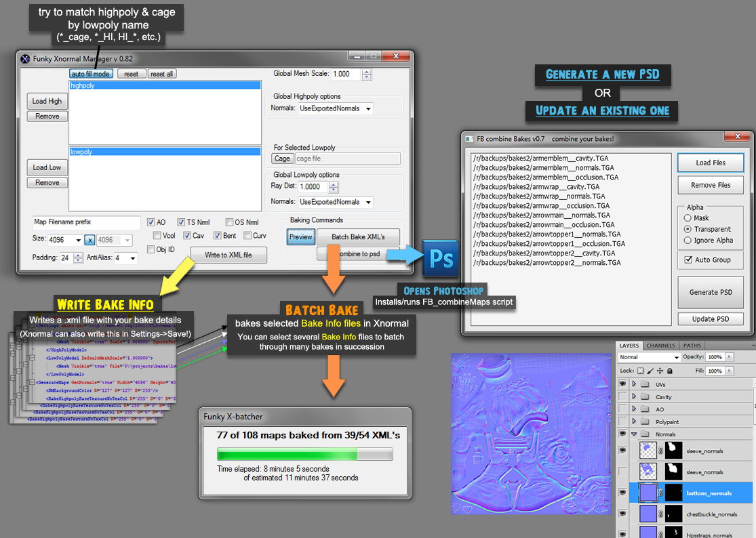756x538 pixels.
Task: Select the Polypaint group folder icon
Action: 645,422
